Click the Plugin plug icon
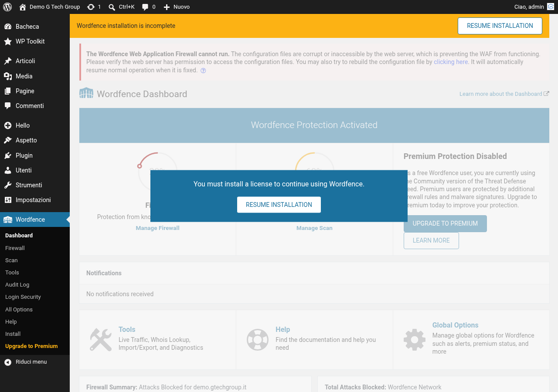 (8, 155)
